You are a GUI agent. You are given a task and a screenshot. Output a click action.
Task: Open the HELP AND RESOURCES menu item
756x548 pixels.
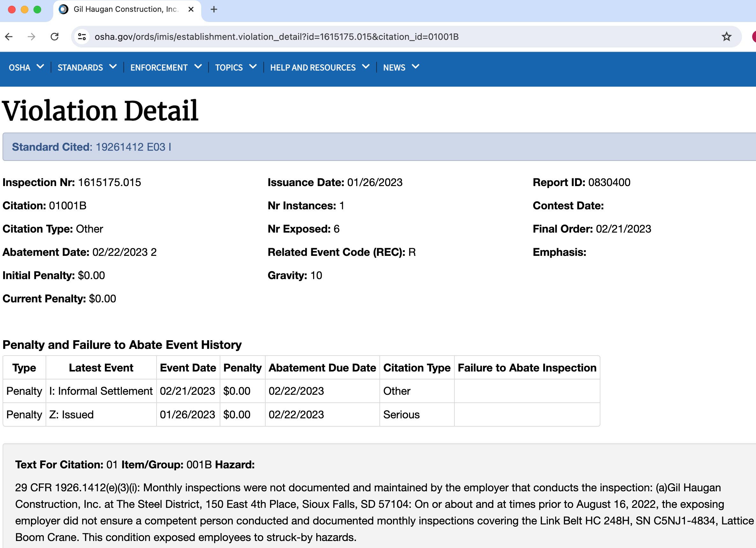[313, 68]
